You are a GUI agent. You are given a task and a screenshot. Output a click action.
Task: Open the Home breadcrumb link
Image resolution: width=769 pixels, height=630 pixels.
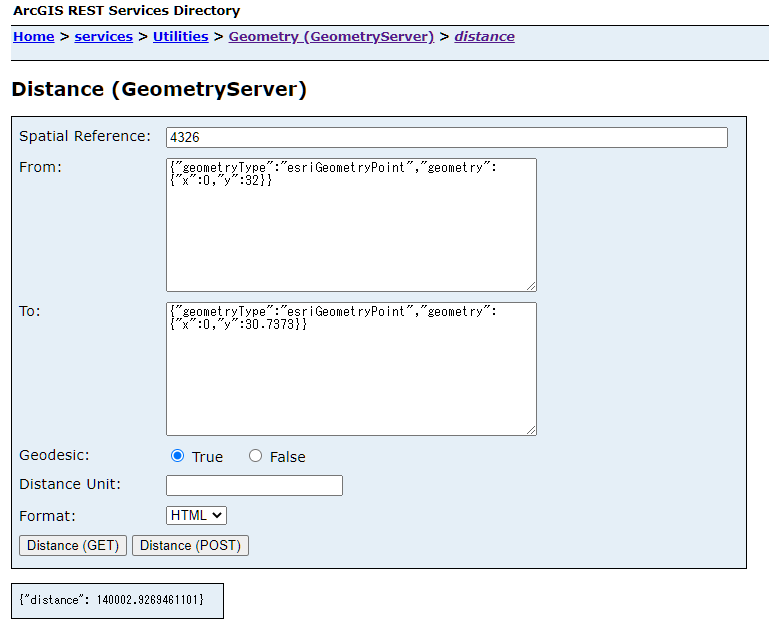pos(33,37)
